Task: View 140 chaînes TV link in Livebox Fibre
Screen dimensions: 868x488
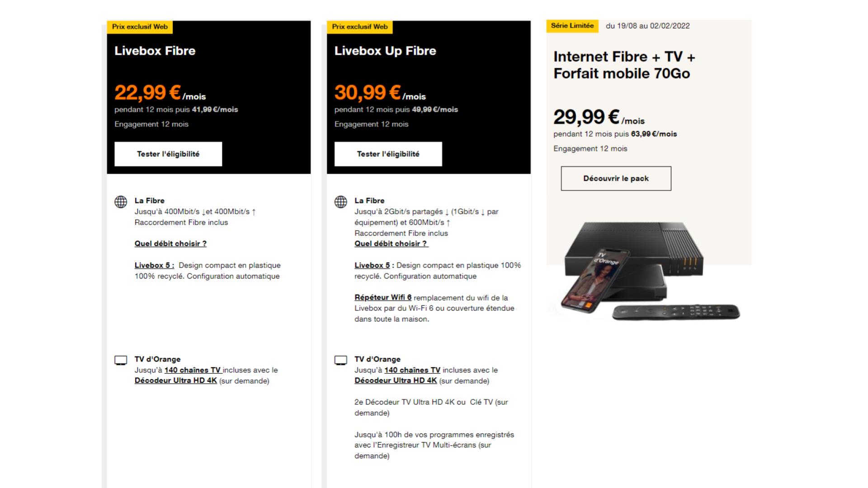Action: [193, 370]
